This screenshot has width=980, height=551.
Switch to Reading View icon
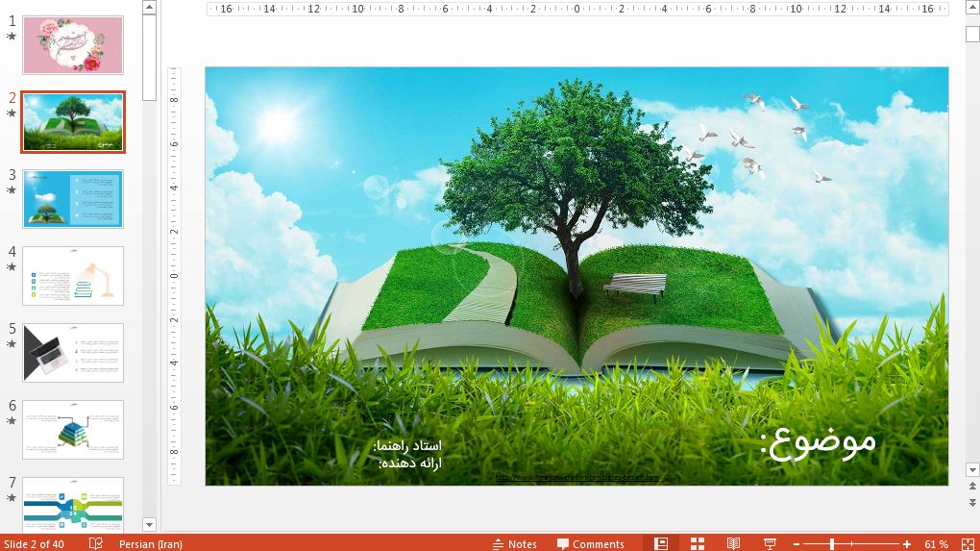click(734, 544)
